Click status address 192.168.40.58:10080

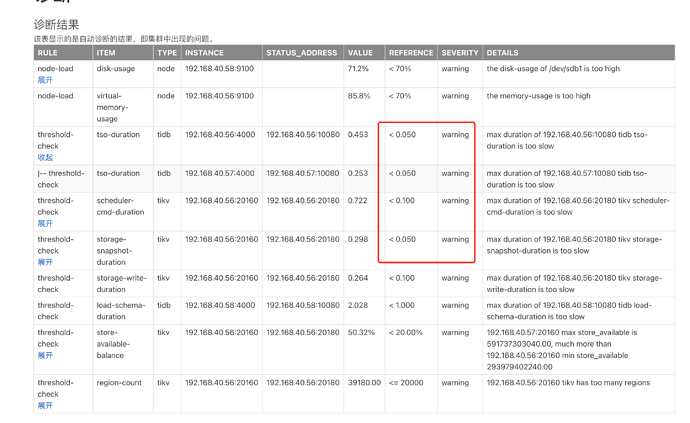tap(303, 305)
